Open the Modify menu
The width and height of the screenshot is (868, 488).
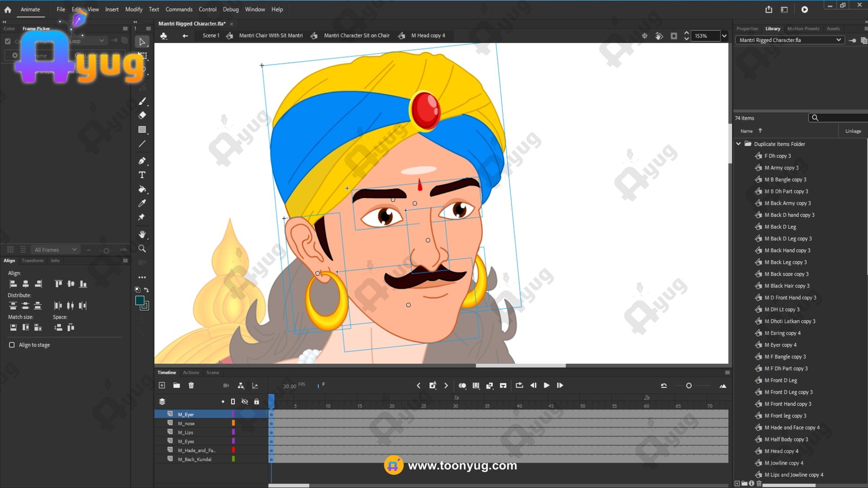133,9
